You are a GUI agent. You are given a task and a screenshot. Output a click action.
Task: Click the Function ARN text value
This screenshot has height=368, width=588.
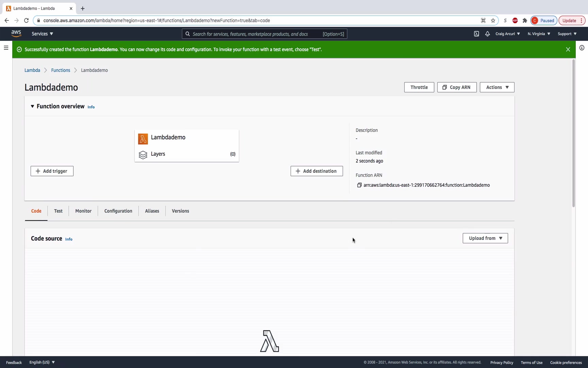click(427, 185)
